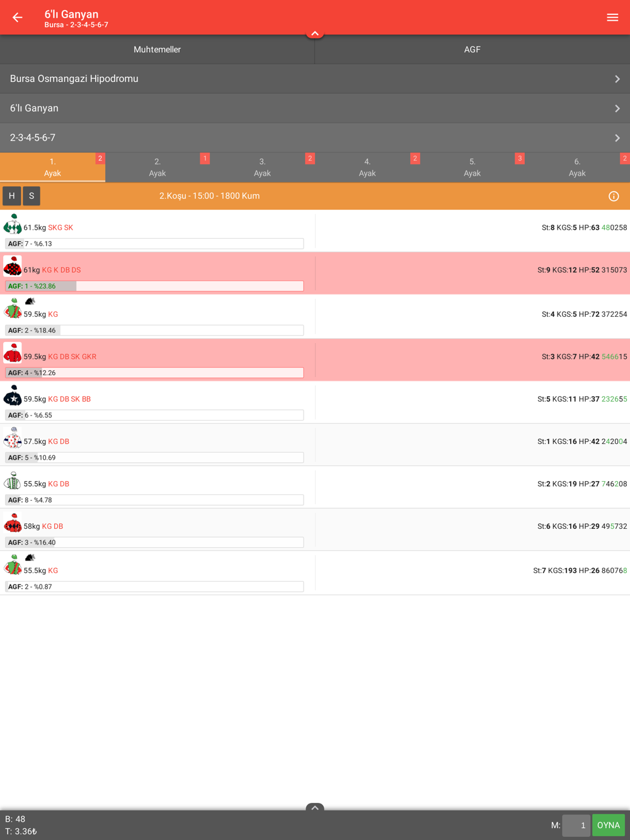The image size is (630, 840).
Task: Go back using the header arrow
Action: pos(18,18)
